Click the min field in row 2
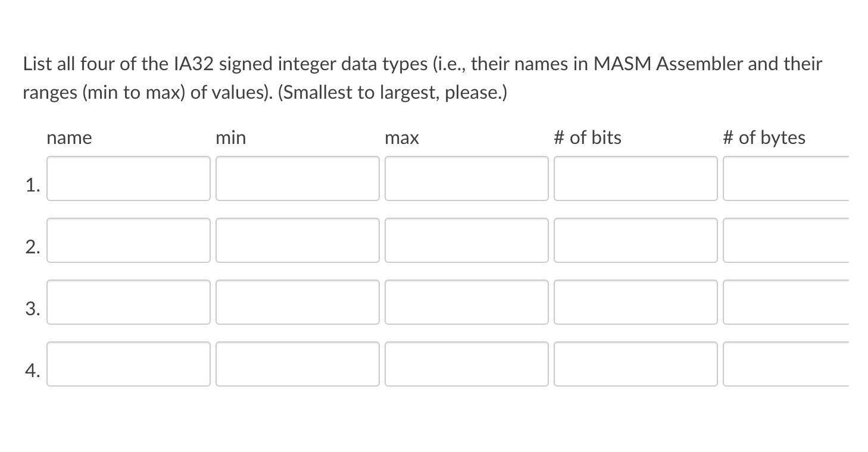This screenshot has width=868, height=452. 298,240
